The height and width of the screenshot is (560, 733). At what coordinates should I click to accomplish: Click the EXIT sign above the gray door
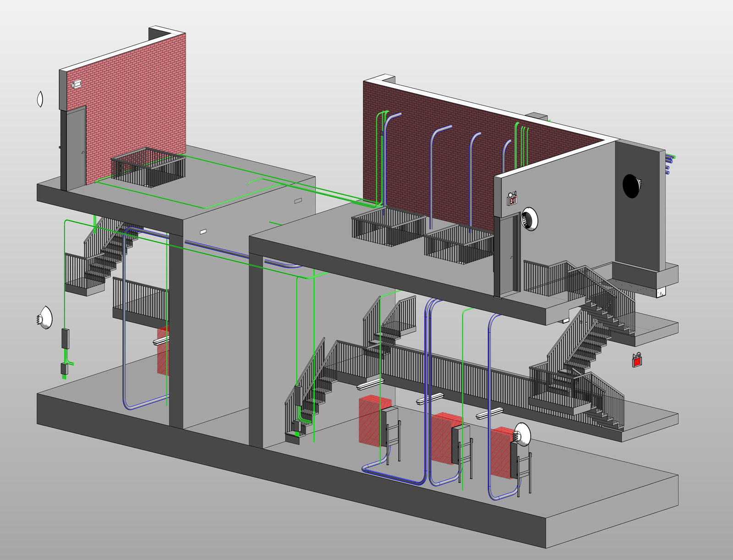point(512,199)
